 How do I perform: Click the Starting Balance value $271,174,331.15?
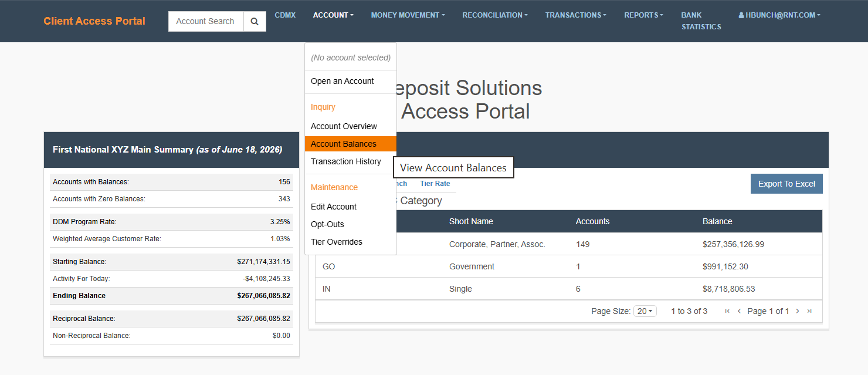[263, 262]
